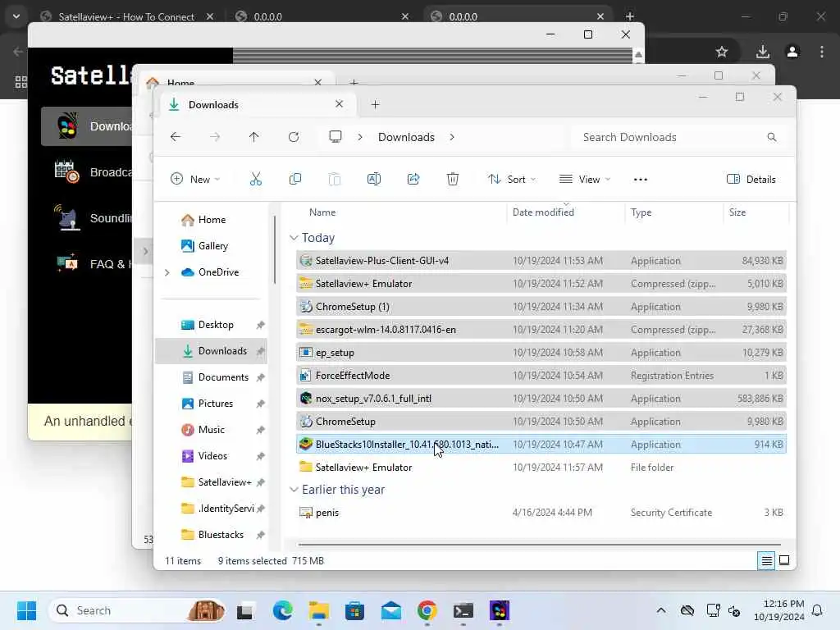Switch to large thumbnails view icon
The width and height of the screenshot is (840, 630).
coord(784,561)
